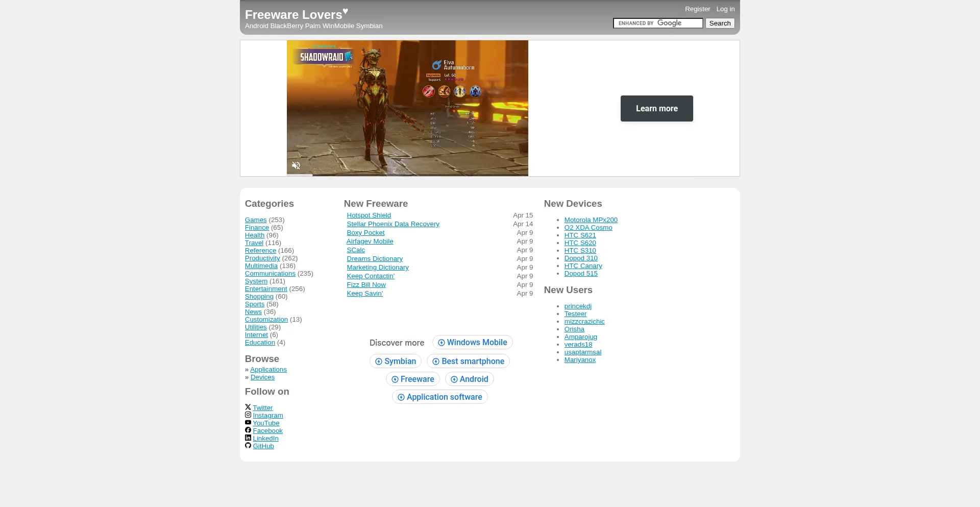Select the plus icon on the Android tag
This screenshot has width=980, height=507.
[454, 379]
